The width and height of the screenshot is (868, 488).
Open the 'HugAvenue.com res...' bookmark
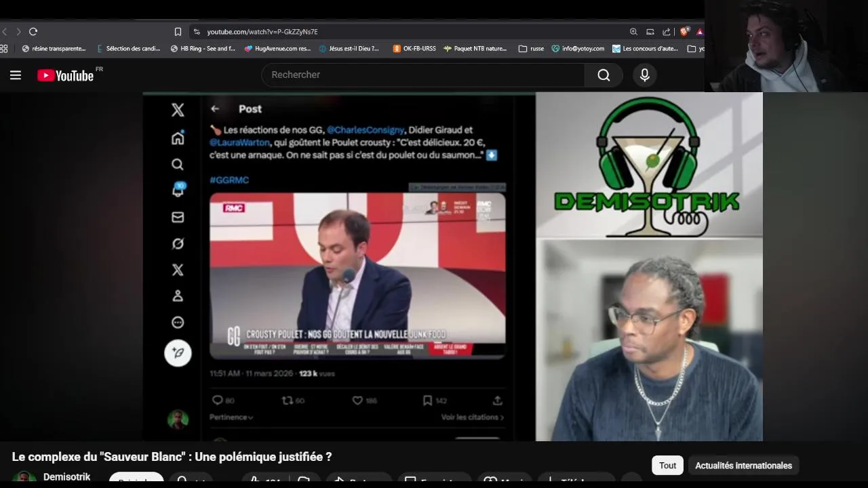(277, 49)
